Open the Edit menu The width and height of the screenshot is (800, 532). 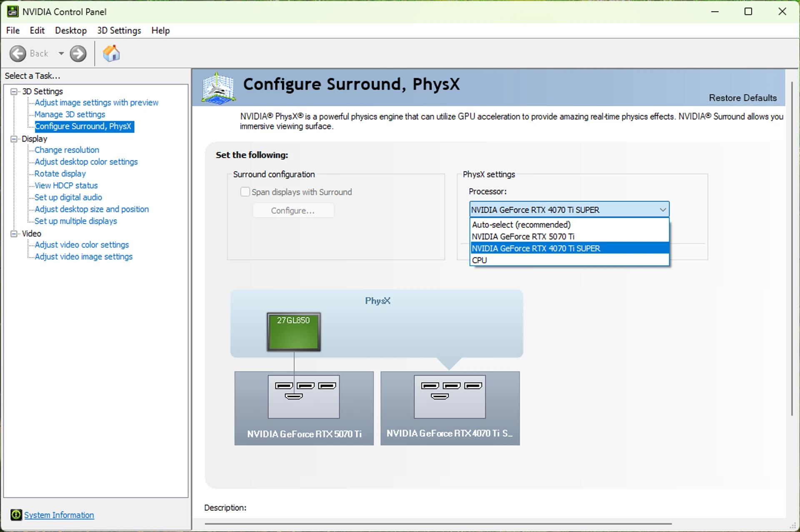pyautogui.click(x=37, y=30)
